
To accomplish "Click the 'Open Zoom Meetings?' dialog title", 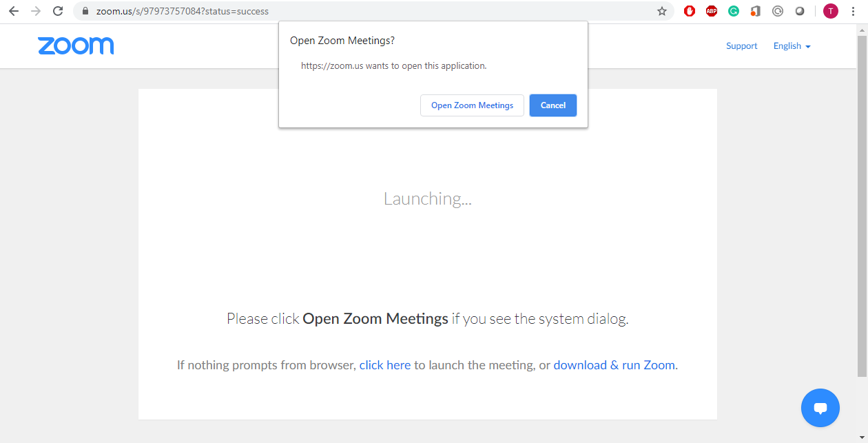I will click(x=342, y=41).
